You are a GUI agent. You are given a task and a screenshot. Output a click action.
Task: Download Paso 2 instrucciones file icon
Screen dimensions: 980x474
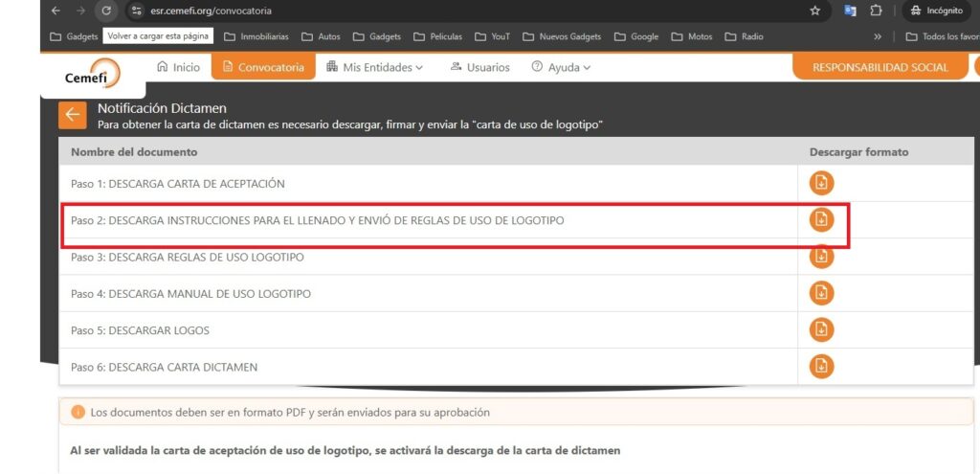821,220
